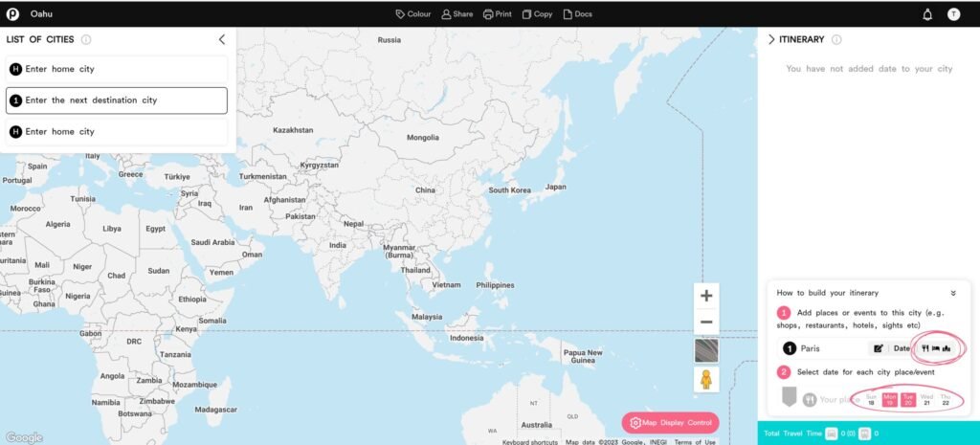
Task: Open the Terms of Use link
Action: tap(695, 441)
